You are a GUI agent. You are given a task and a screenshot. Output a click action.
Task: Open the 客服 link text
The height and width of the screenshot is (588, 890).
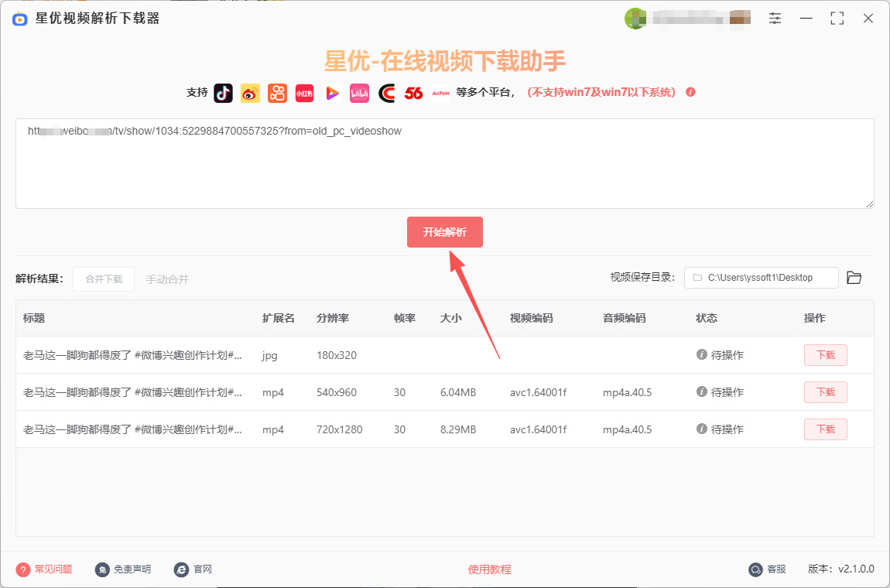[776, 569]
